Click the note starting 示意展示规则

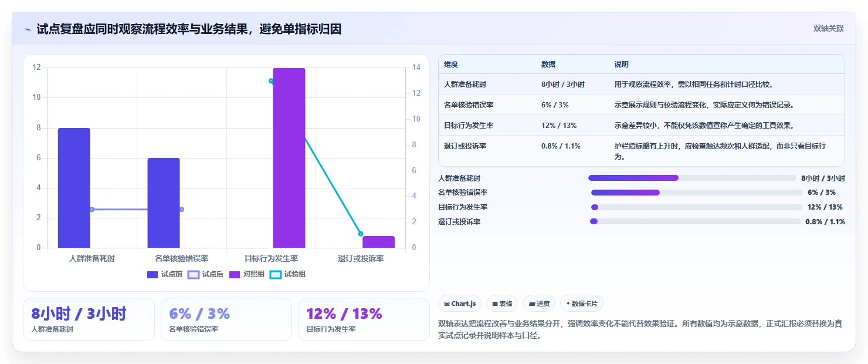tap(704, 105)
